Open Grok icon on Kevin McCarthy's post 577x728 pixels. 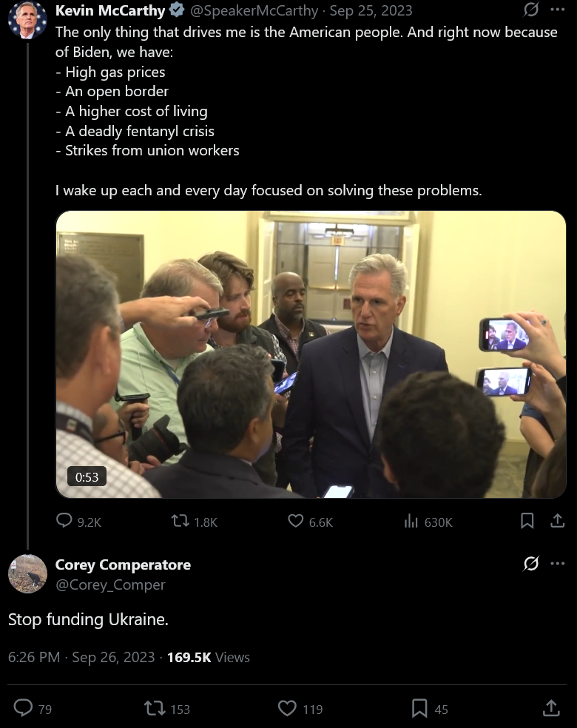(530, 10)
